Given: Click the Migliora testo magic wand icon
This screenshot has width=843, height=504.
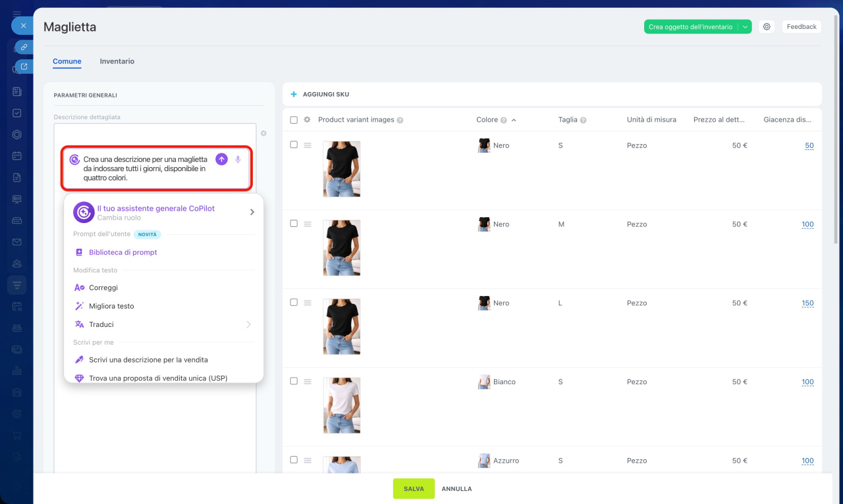Looking at the screenshot, I should (x=79, y=306).
